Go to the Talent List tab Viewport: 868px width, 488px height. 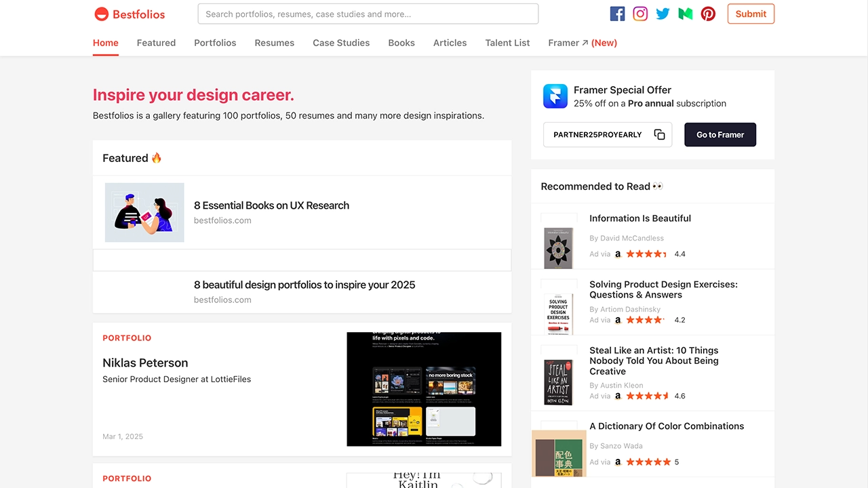pyautogui.click(x=507, y=43)
